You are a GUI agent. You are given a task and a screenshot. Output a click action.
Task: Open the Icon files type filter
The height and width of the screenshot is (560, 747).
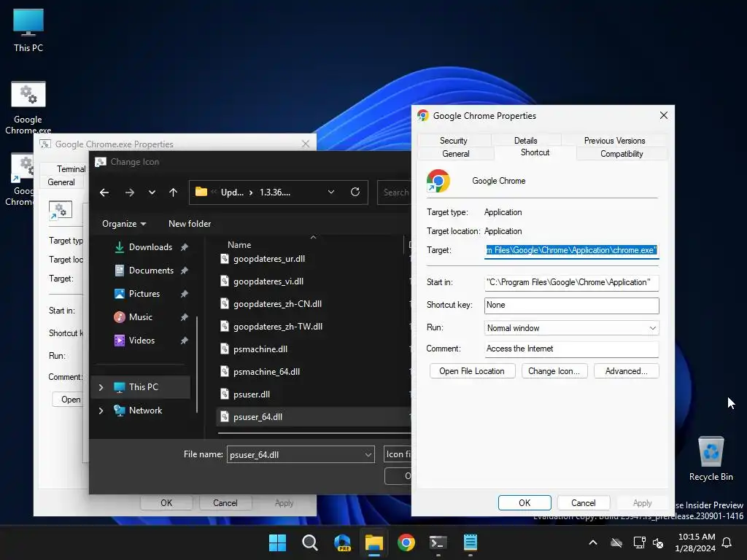398,454
